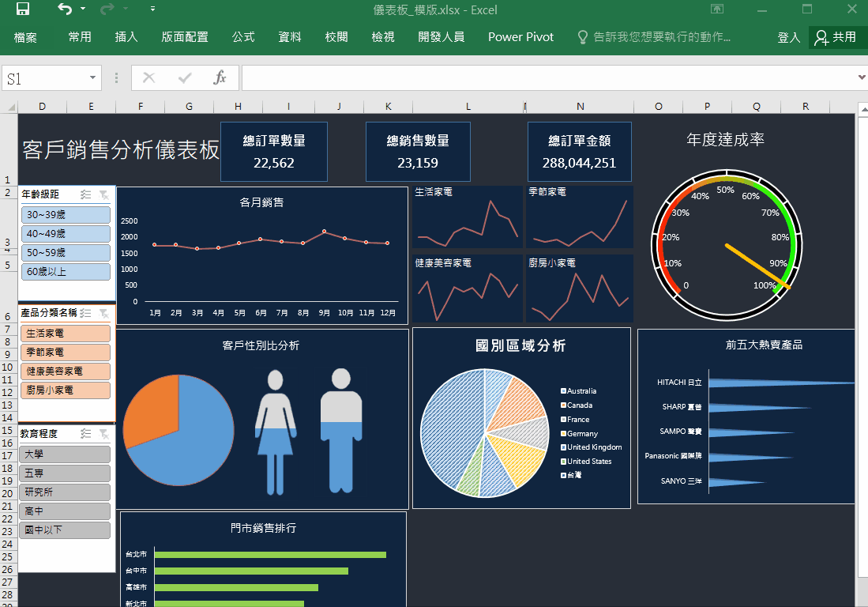868x607 pixels.
Task: Clear the filter on the 年齡級距 slicer
Action: [103, 194]
